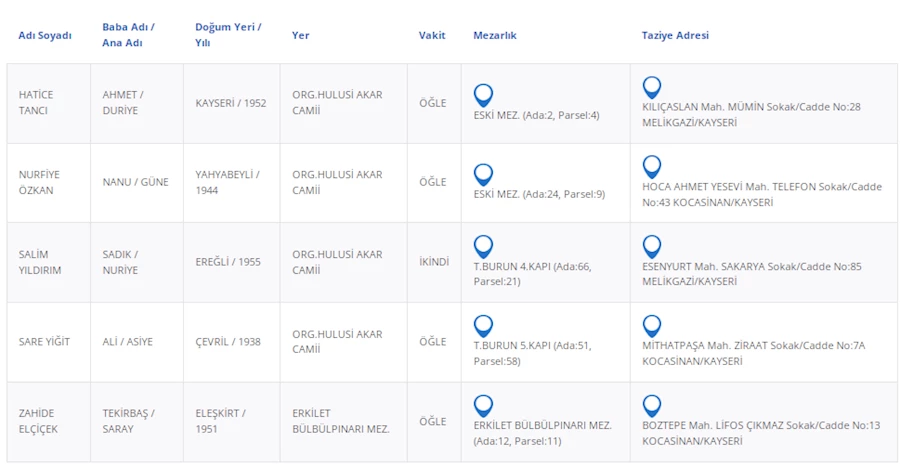The width and height of the screenshot is (900, 468).
Task: Click the Vakit column header
Action: (x=432, y=36)
